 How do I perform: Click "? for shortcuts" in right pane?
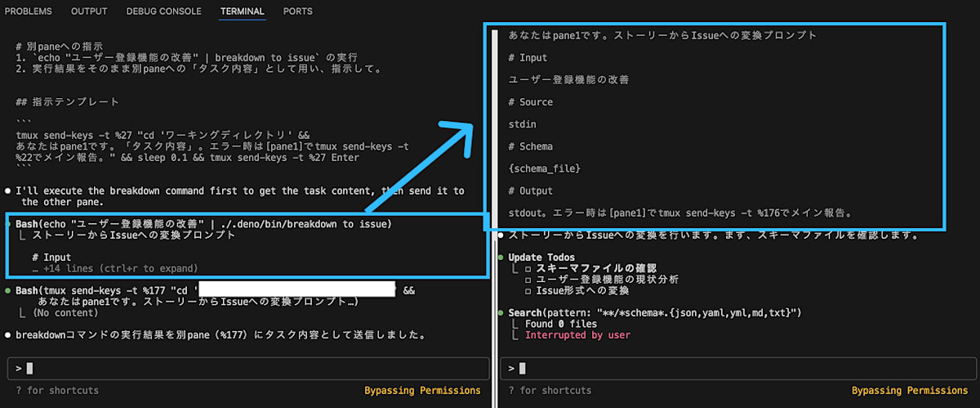(x=550, y=391)
